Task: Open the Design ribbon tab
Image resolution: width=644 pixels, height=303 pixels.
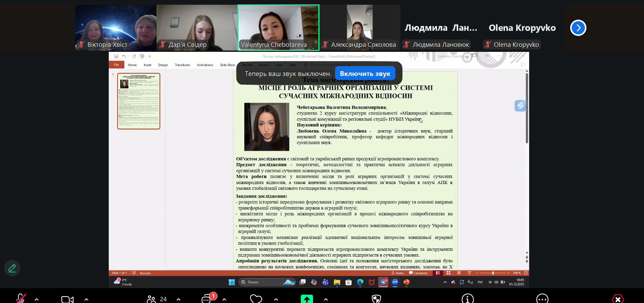Action: click(x=163, y=65)
